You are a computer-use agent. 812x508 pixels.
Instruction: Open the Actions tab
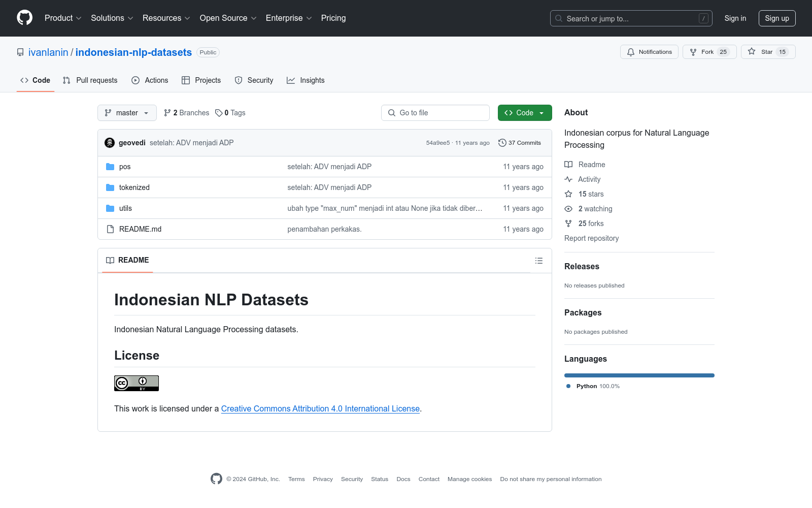[150, 80]
